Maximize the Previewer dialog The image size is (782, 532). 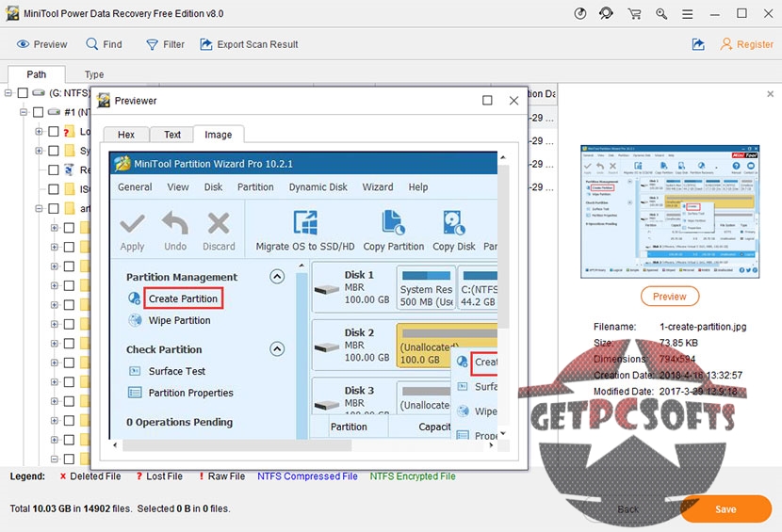pos(487,100)
